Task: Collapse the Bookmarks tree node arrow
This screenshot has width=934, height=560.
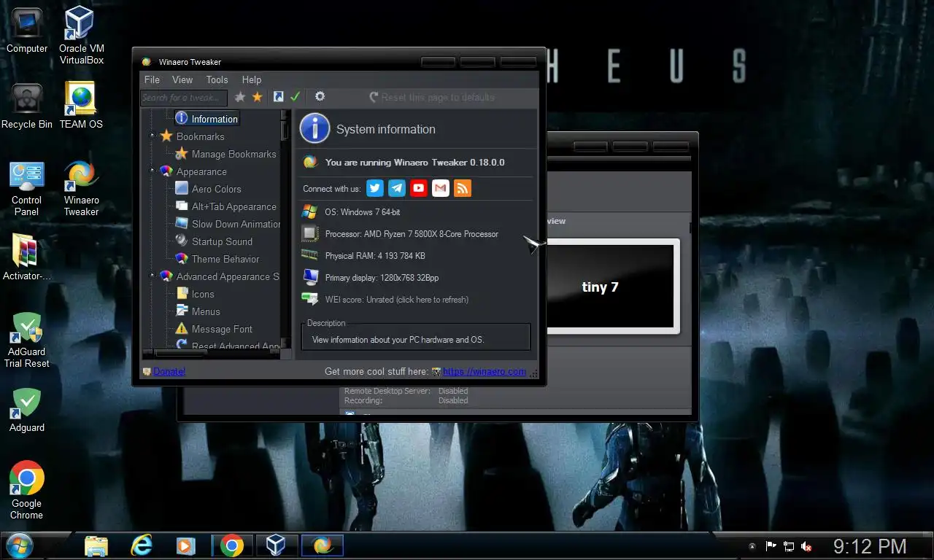Action: click(x=153, y=136)
